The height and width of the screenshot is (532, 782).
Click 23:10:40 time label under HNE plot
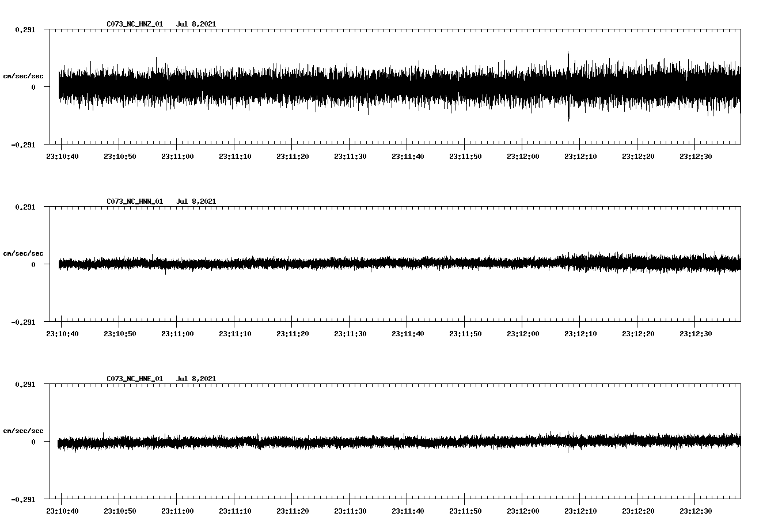62,511
